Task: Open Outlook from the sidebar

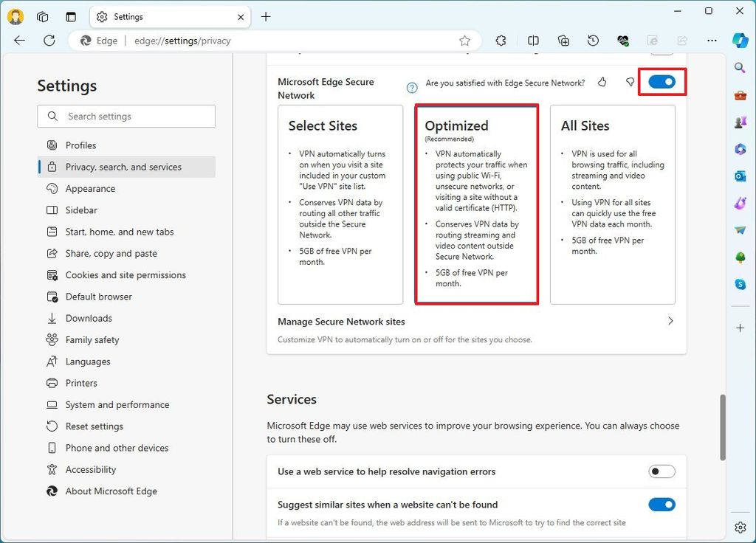Action: (x=740, y=176)
